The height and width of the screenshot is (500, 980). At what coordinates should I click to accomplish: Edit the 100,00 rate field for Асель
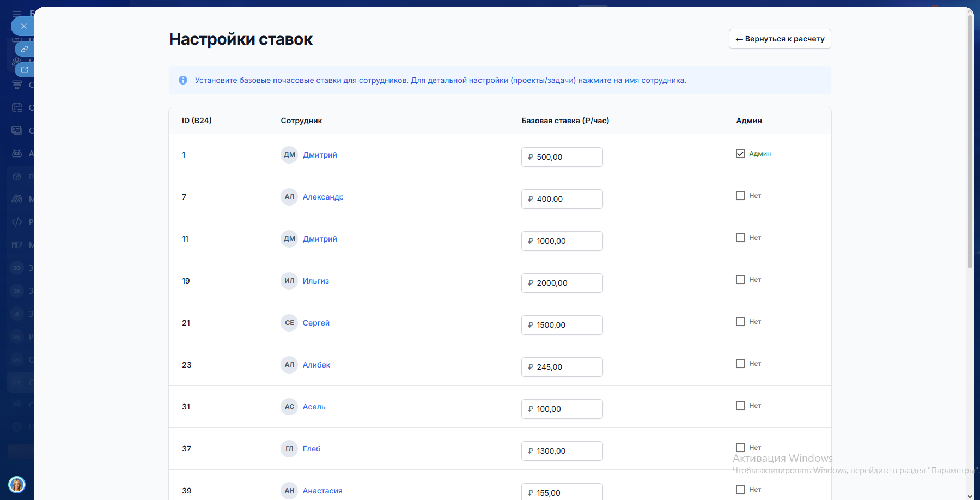point(562,409)
